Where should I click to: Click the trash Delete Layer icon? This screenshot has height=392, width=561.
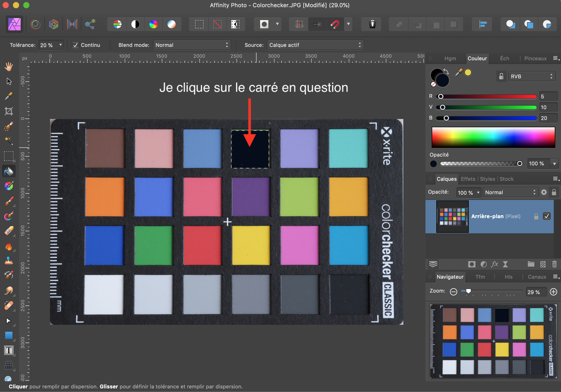[x=554, y=264]
